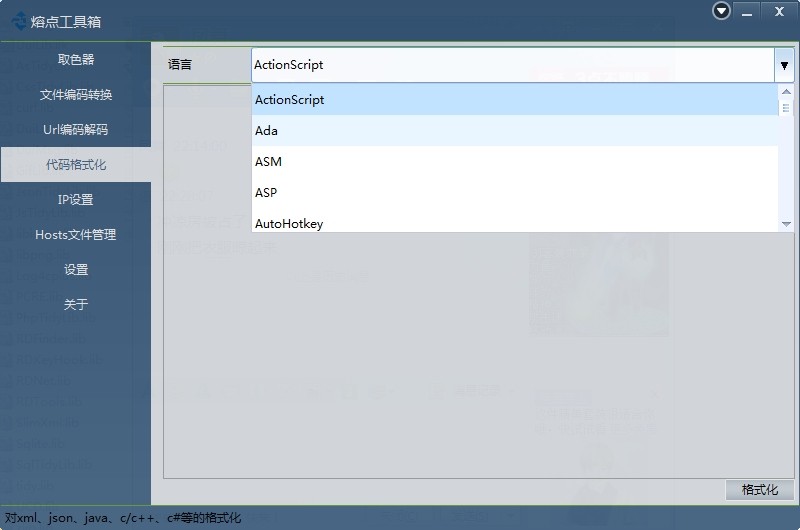Open the IP设置 page
This screenshot has height=530, width=800.
click(x=76, y=200)
